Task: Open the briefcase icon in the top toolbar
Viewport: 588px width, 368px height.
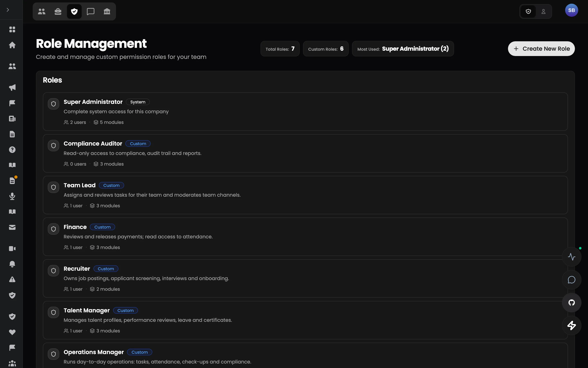Action: pos(58,11)
